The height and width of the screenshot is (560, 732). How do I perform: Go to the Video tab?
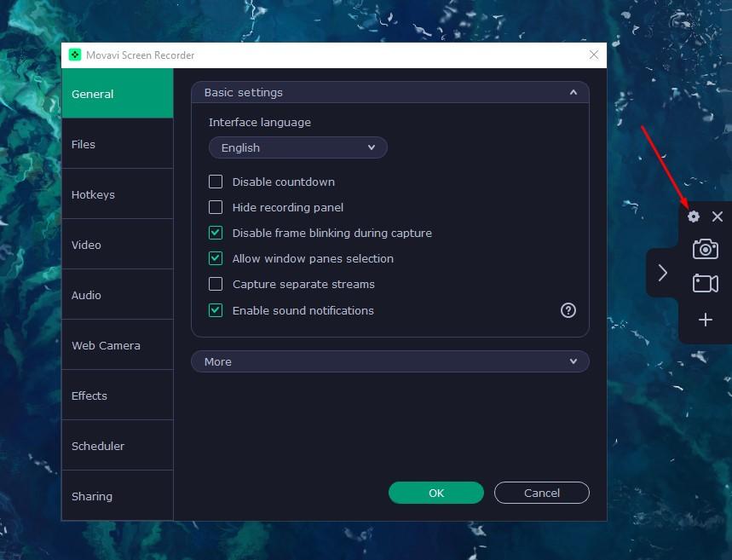pyautogui.click(x=118, y=245)
